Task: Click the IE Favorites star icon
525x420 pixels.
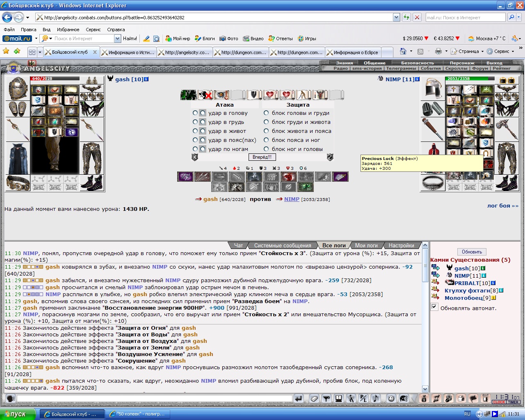Action: [6, 51]
